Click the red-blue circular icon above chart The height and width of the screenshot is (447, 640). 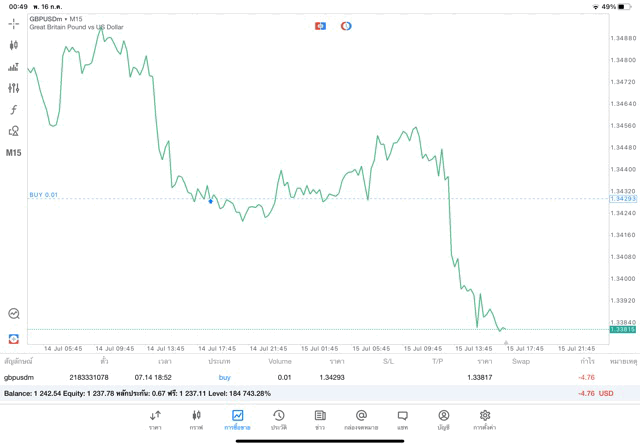coord(346,25)
